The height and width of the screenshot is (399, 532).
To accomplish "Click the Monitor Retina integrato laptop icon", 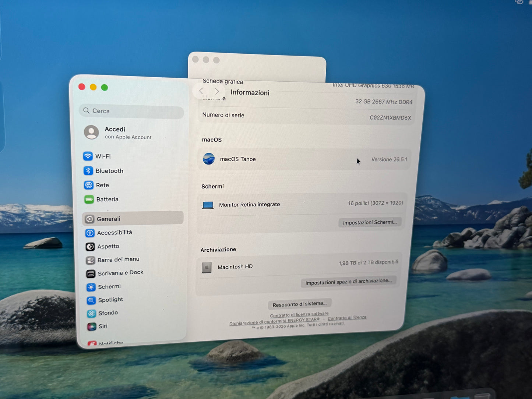I will click(208, 205).
